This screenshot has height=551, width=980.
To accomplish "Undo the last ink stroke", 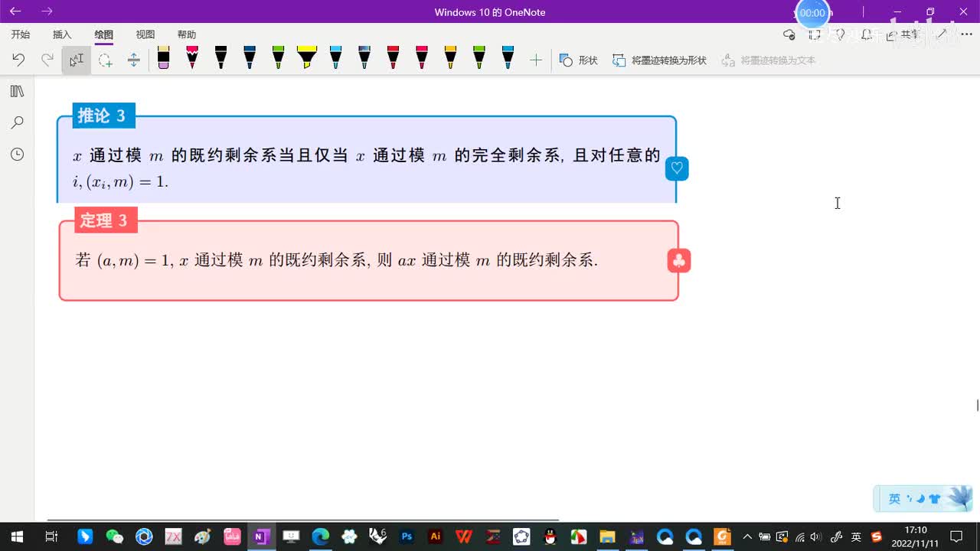I will 18,60.
